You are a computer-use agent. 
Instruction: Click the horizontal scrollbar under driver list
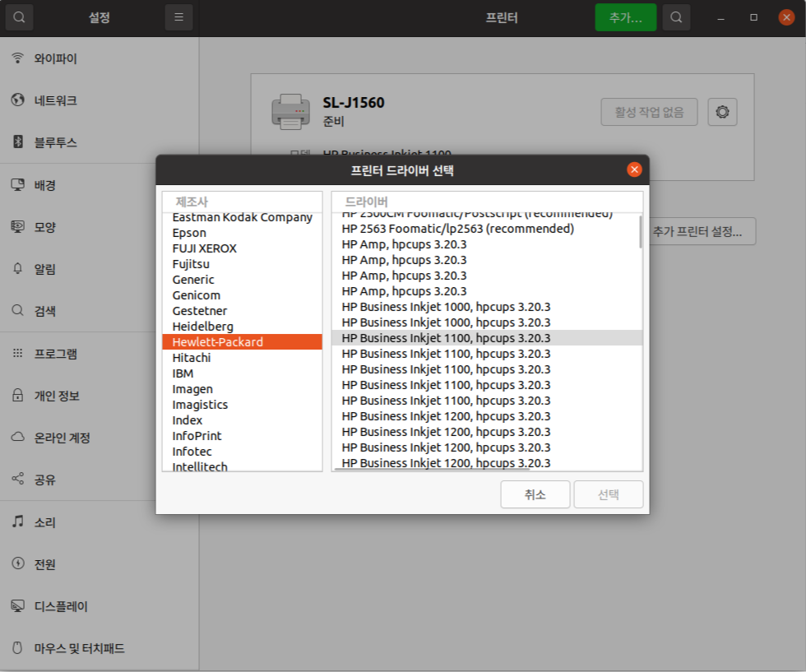click(432, 469)
